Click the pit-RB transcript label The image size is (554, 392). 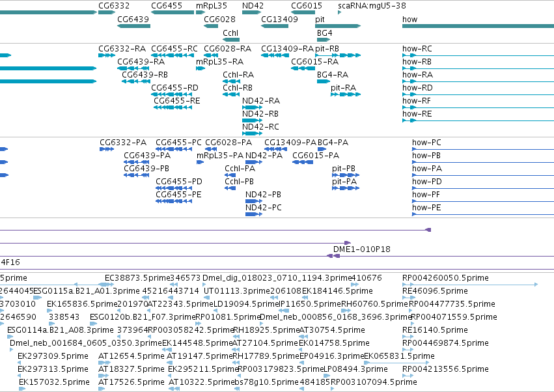327,49
